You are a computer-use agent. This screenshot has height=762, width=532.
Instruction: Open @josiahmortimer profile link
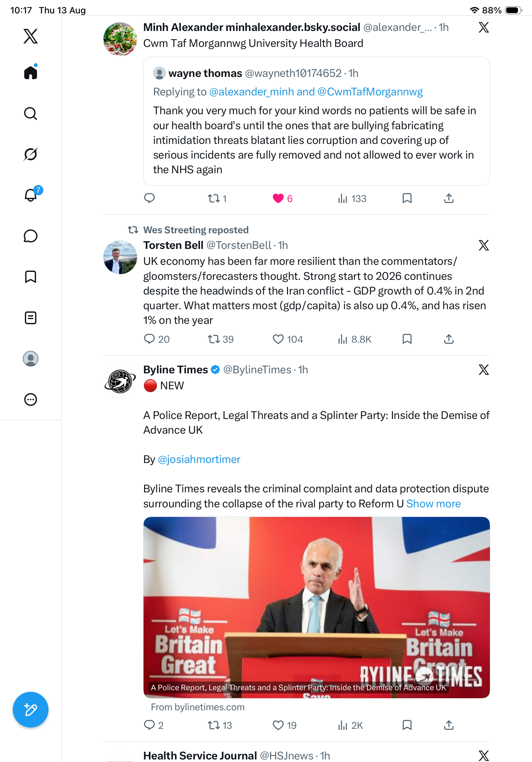(x=199, y=459)
